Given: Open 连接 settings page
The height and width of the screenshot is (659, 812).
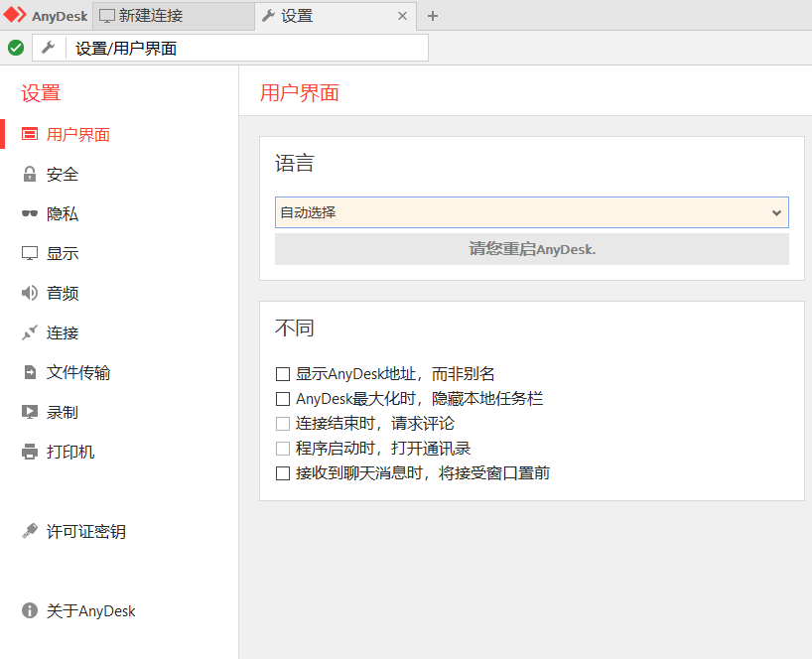Looking at the screenshot, I should pos(63,332).
